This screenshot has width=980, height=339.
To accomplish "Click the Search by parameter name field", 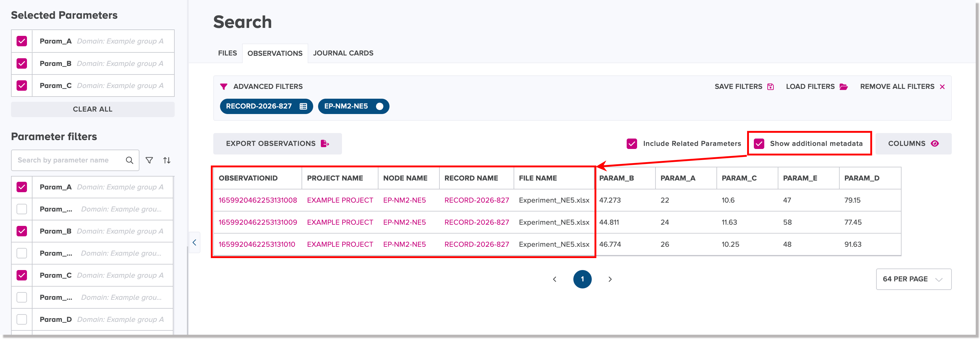I will tap(75, 160).
